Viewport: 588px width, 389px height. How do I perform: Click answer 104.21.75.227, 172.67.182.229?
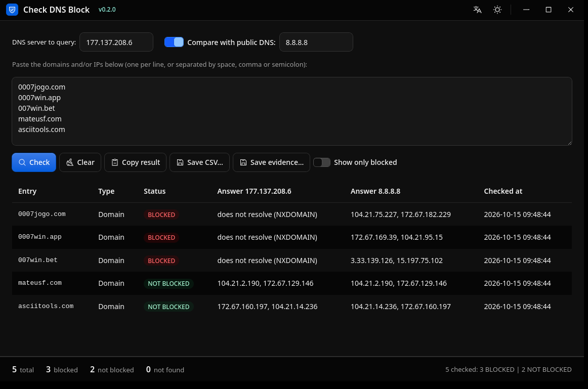tap(400, 214)
